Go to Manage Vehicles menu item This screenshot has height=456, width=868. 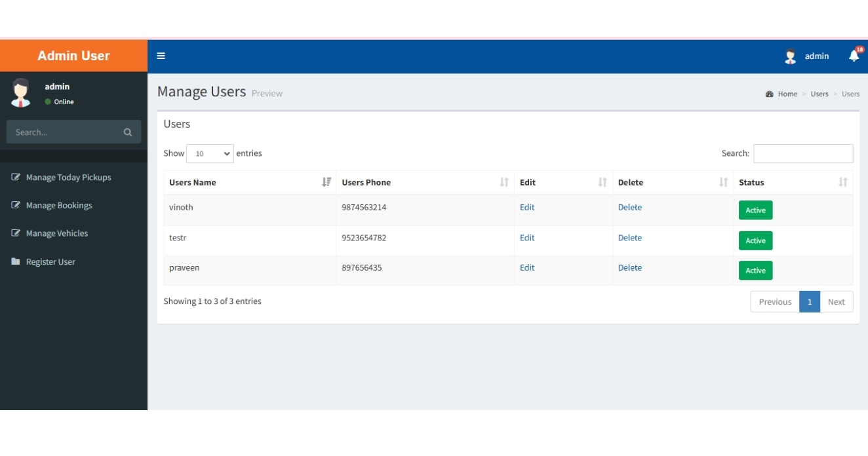pos(56,233)
